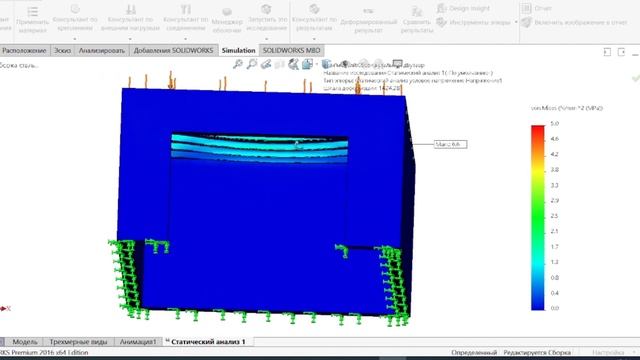Click the Настройка status bar button
The height and width of the screenshot is (360, 640).
608,352
